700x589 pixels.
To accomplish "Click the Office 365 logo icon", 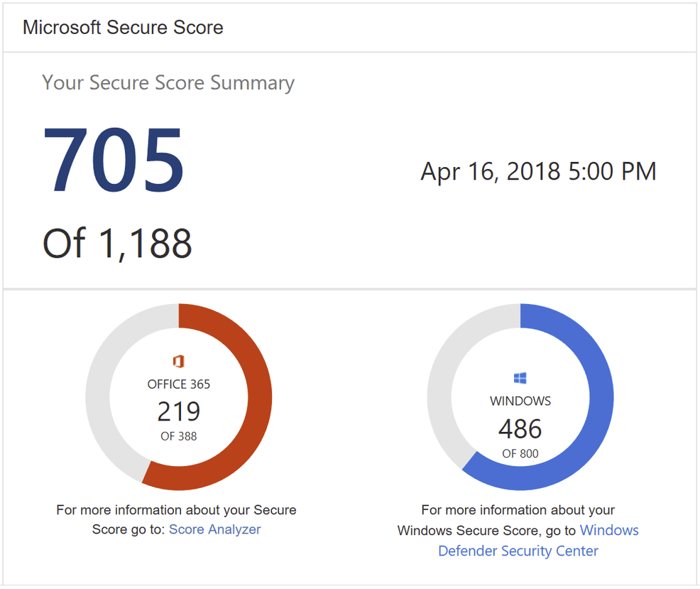I will [x=179, y=361].
